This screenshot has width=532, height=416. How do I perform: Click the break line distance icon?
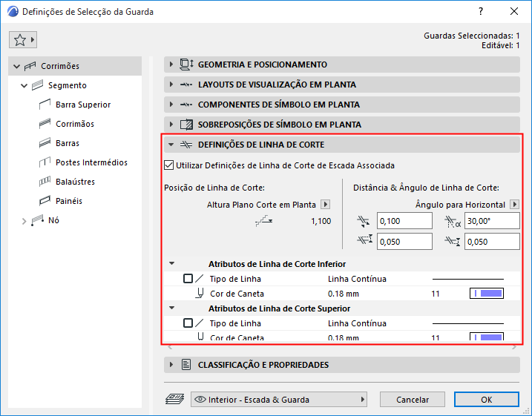pyautogui.click(x=364, y=222)
